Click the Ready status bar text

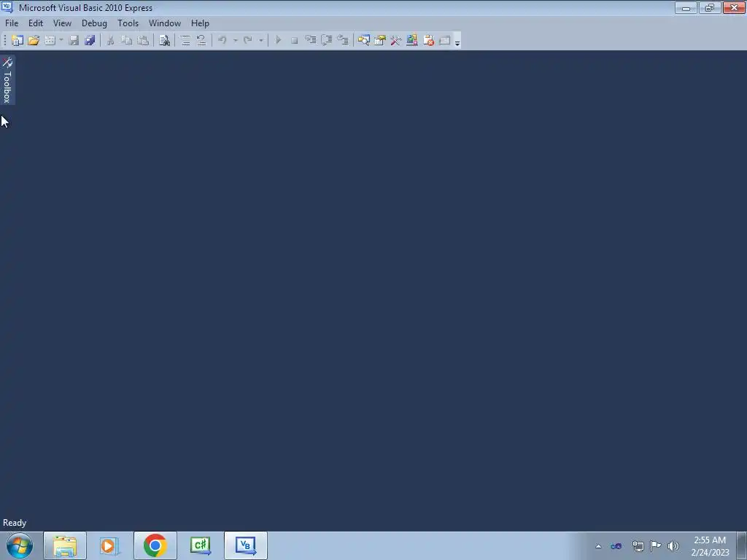(x=15, y=523)
